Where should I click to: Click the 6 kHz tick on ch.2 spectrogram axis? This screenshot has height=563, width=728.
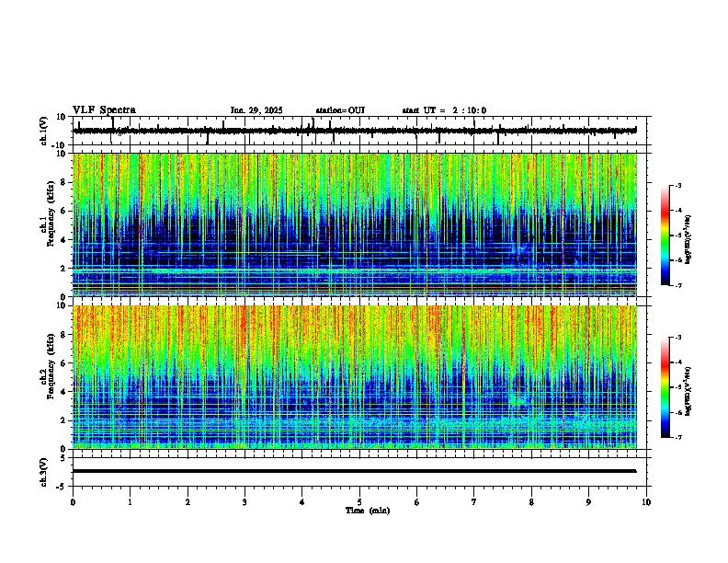coord(64,363)
